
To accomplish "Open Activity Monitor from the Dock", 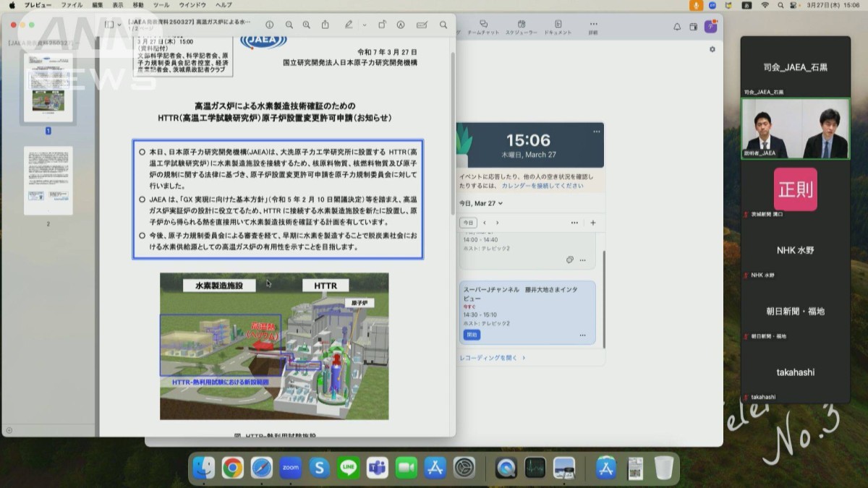I will 535,468.
